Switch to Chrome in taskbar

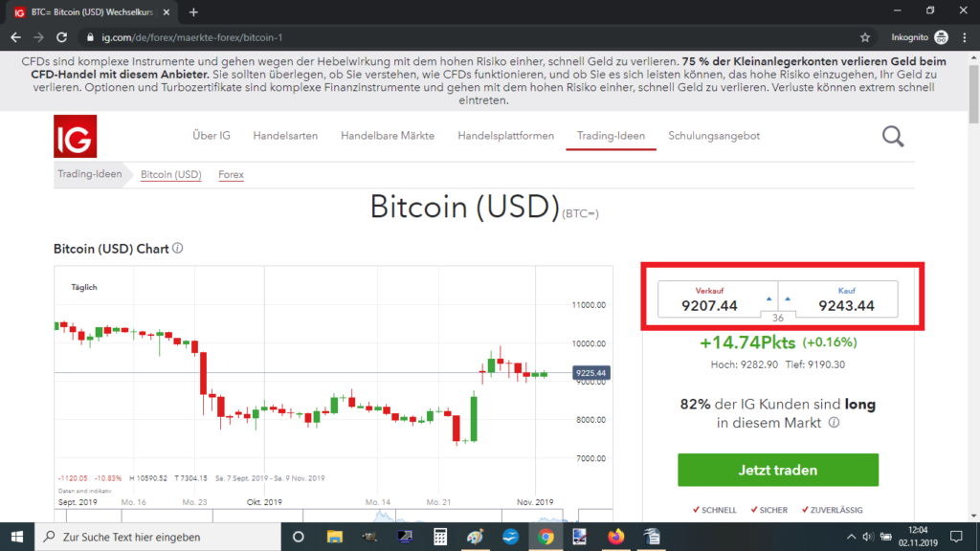[x=546, y=537]
